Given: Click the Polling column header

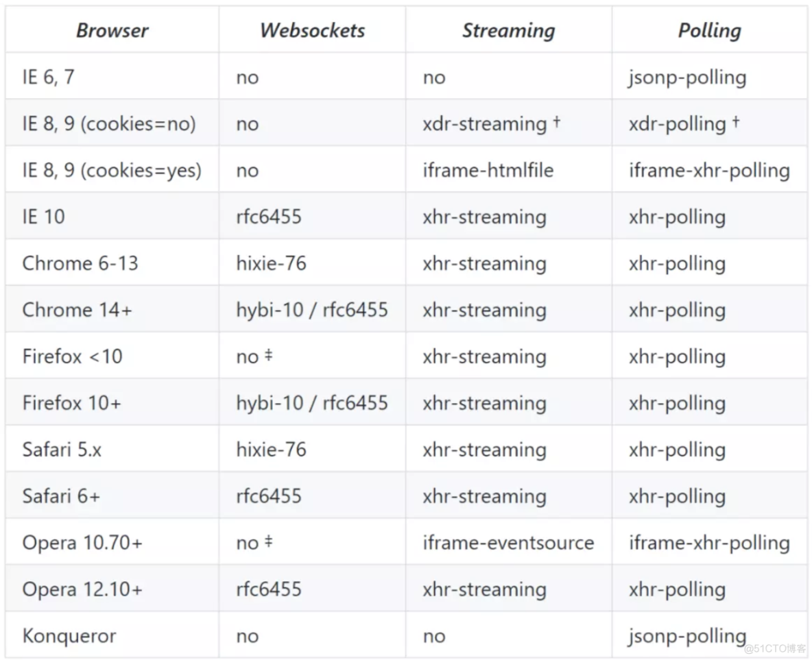Looking at the screenshot, I should pyautogui.click(x=709, y=30).
